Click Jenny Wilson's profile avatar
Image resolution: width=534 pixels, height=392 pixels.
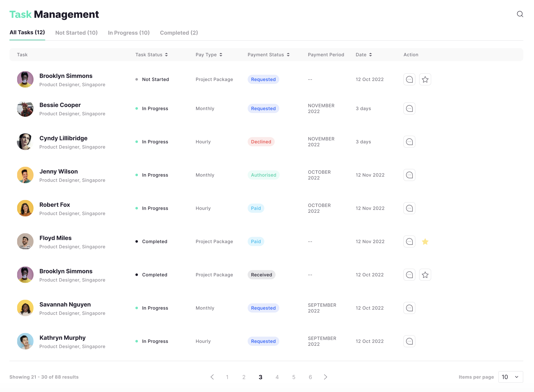pos(25,175)
